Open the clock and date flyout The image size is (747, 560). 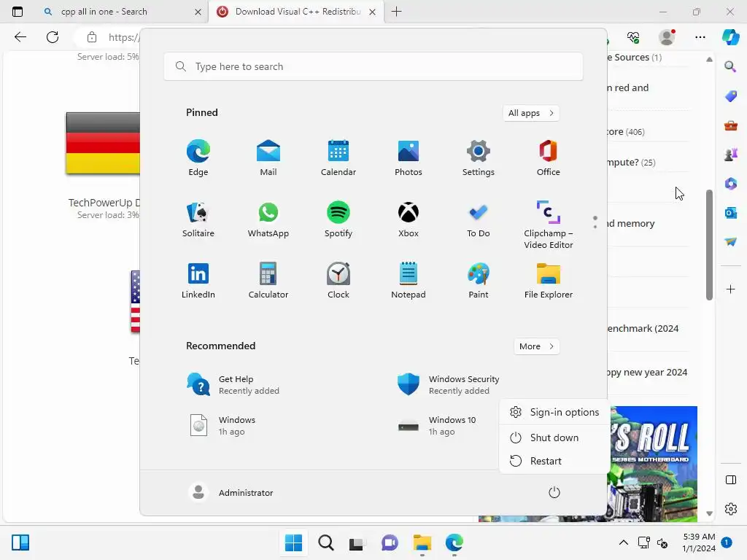699,542
